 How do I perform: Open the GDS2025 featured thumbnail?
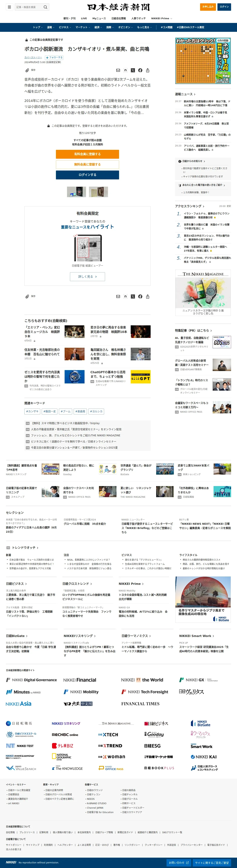pos(222,342)
